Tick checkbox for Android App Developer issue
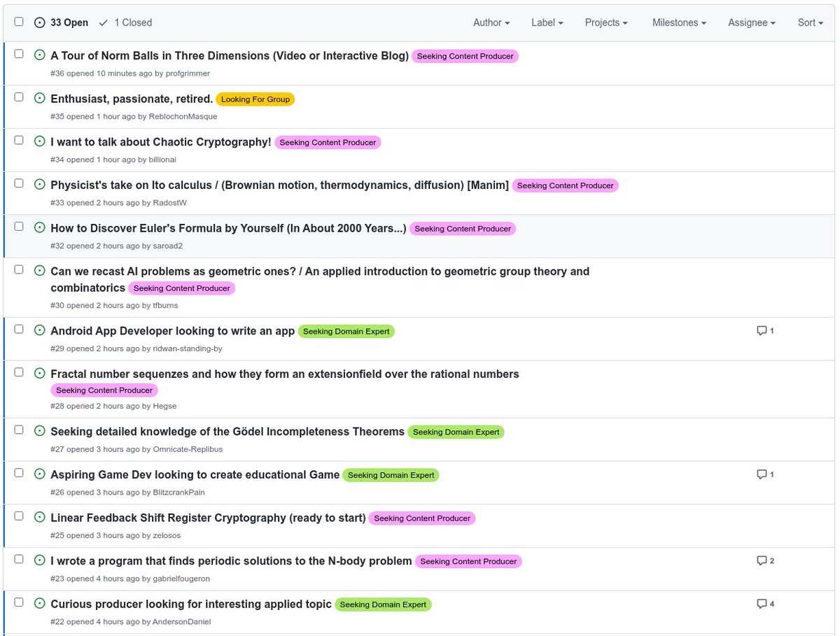Screen dimensions: 840x636 (19, 330)
